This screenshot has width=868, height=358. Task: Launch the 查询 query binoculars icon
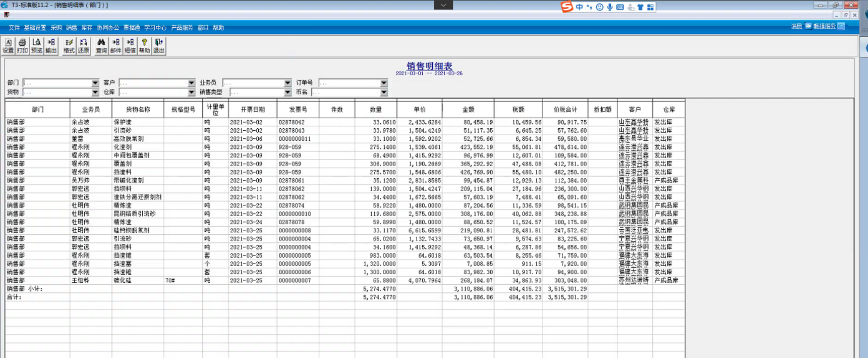pos(101,45)
